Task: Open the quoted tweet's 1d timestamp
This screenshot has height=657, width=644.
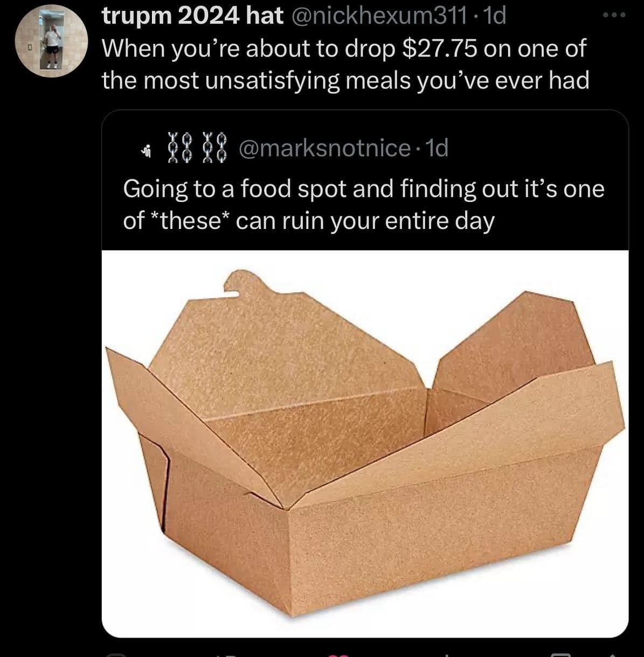Action: (437, 148)
